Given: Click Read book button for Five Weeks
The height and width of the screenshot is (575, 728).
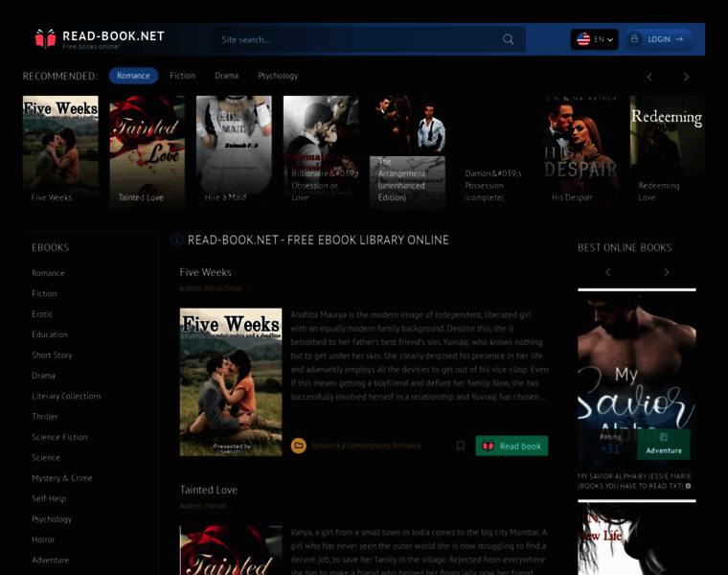Looking at the screenshot, I should pos(512,446).
